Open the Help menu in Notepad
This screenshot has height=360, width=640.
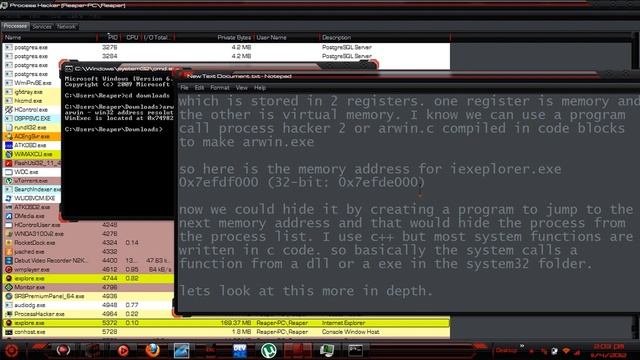260,88
